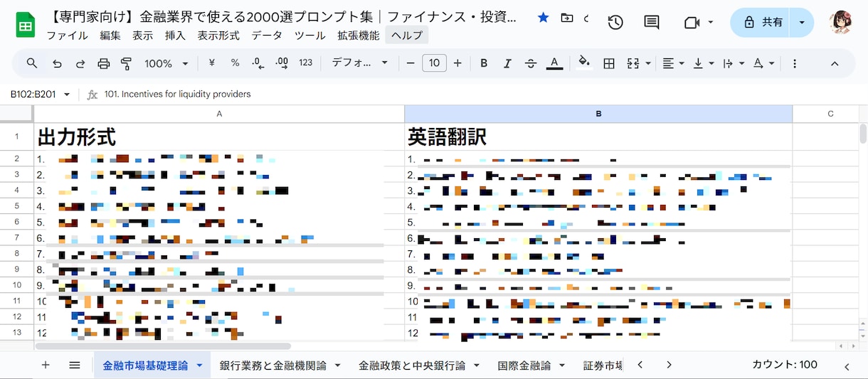Open the comments panel icon
The image size is (868, 379).
coord(651,23)
